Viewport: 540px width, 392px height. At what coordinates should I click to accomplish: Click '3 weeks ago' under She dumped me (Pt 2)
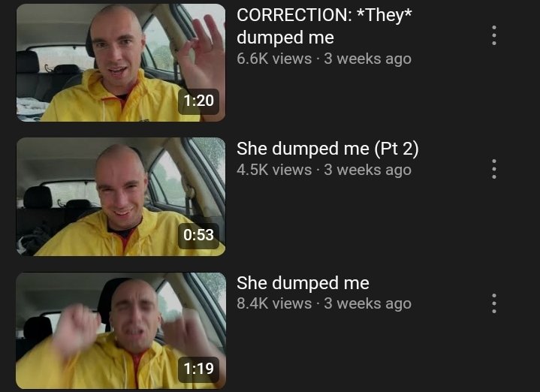[368, 170]
